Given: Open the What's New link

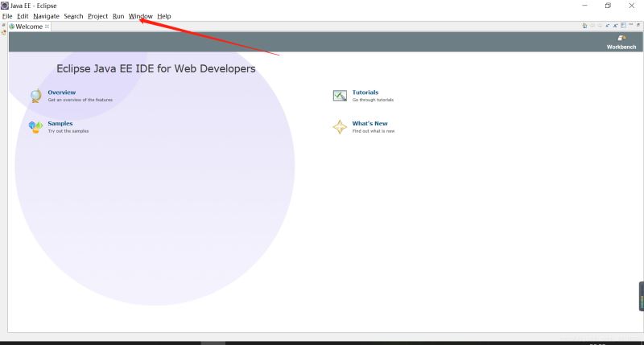Looking at the screenshot, I should click(369, 123).
